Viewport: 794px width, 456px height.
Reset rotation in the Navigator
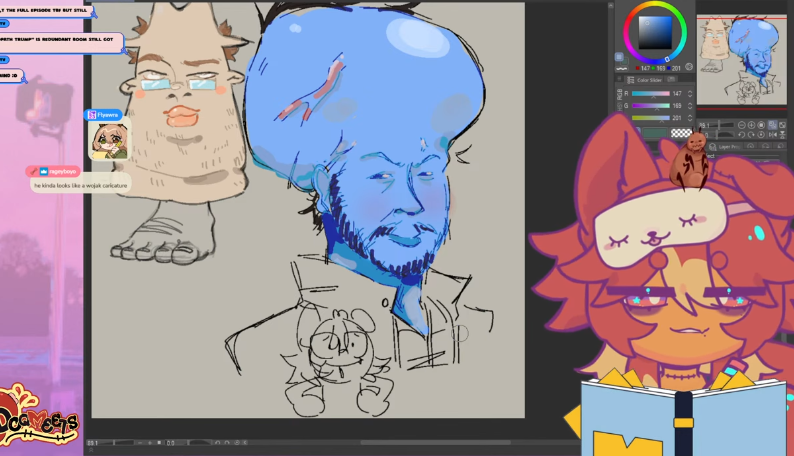[x=761, y=135]
